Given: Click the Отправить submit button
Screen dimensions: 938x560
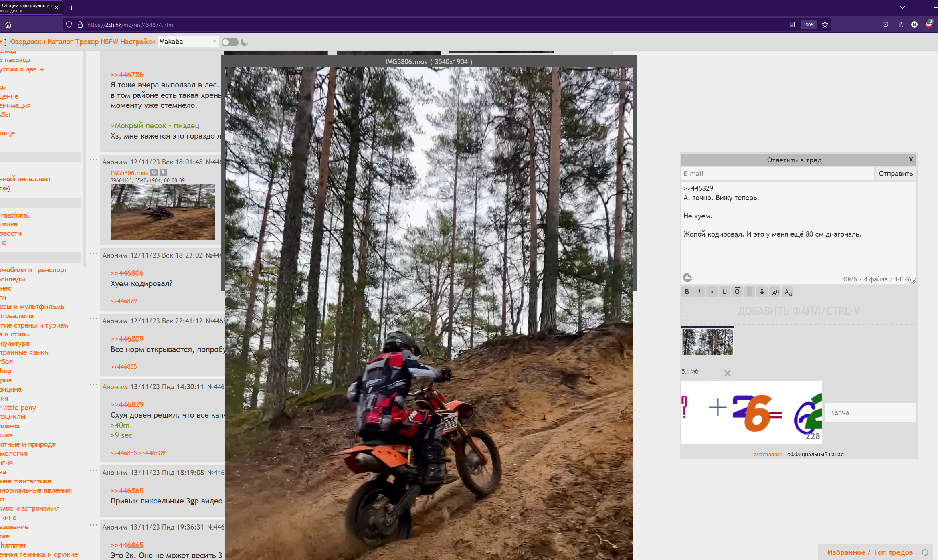Looking at the screenshot, I should point(896,174).
